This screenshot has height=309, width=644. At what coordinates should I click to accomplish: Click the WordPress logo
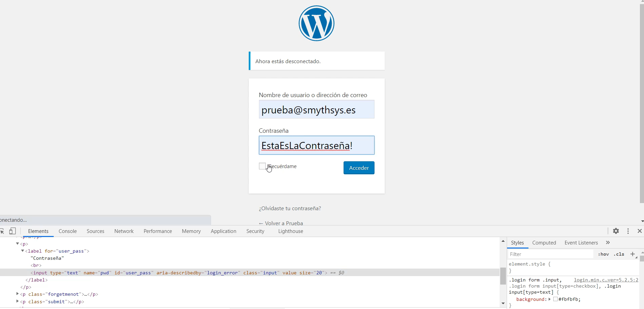point(316,23)
